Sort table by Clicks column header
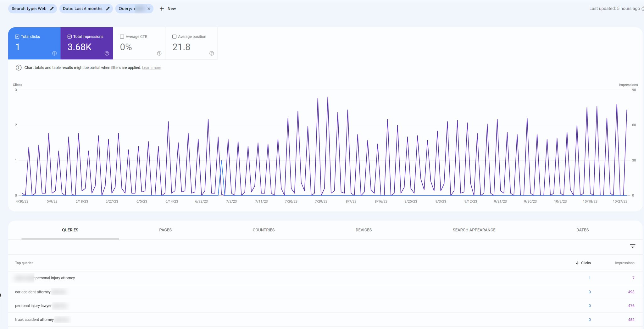This screenshot has width=644, height=329. [x=586, y=263]
